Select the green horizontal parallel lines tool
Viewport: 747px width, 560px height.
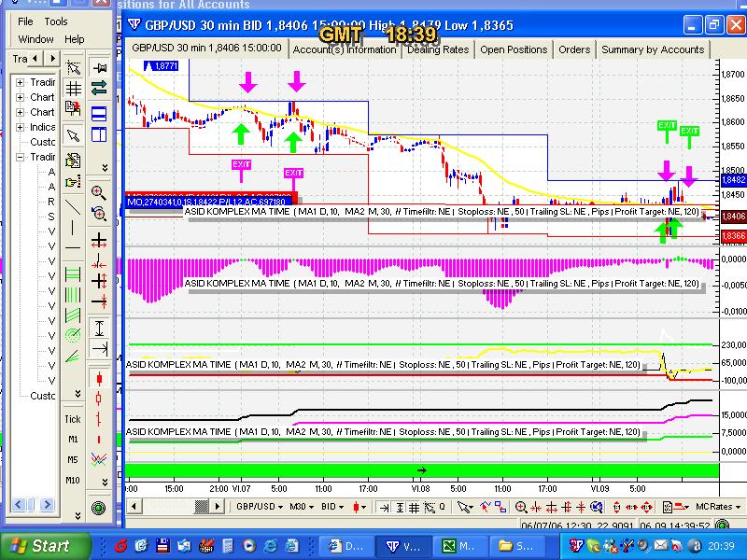coord(73,274)
